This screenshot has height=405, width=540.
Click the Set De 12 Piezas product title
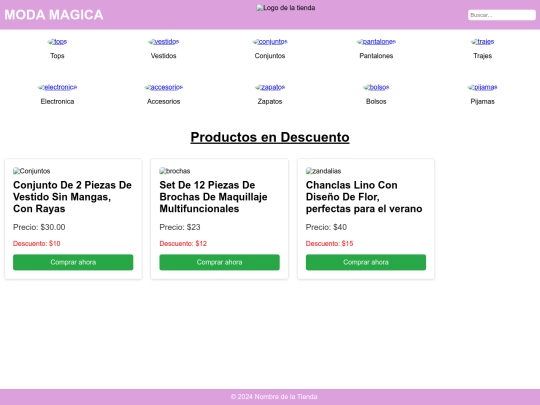[213, 197]
